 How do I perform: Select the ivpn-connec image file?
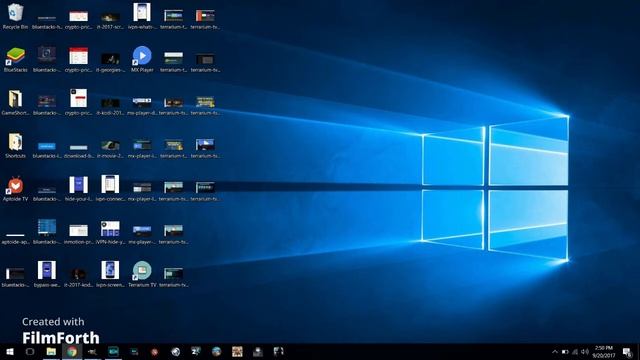click(x=110, y=189)
